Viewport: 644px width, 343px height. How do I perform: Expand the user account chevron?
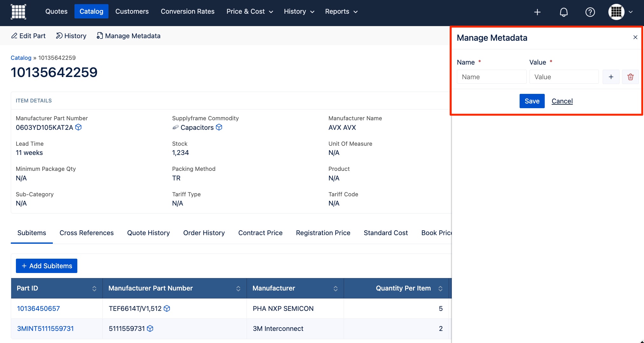631,12
